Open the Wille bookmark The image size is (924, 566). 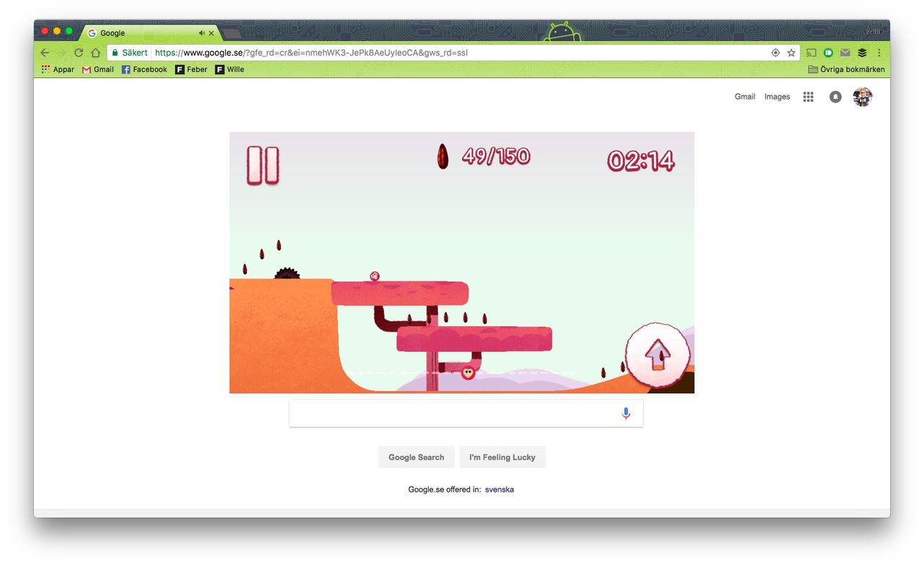pyautogui.click(x=230, y=69)
